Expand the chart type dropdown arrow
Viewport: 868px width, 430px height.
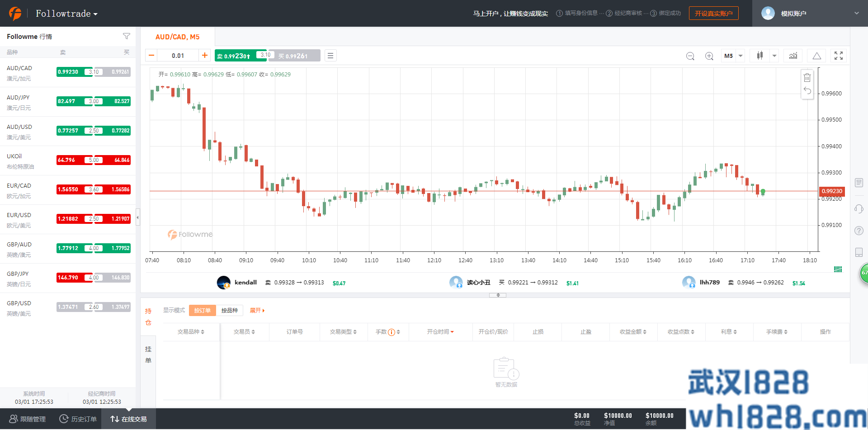pyautogui.click(x=774, y=56)
